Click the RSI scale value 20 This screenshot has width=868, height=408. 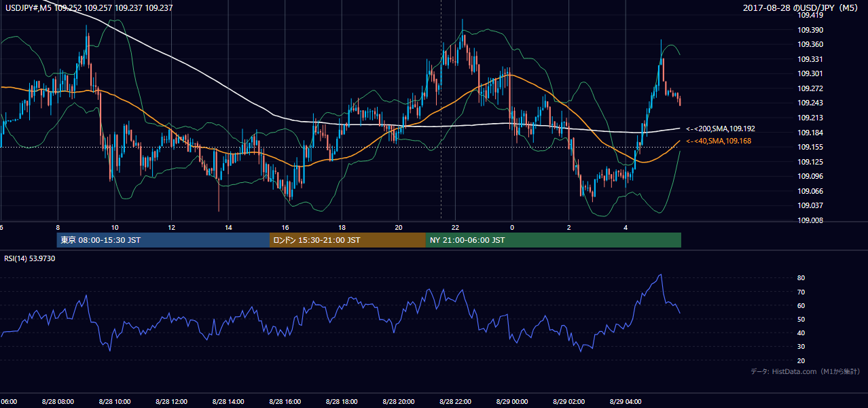click(801, 360)
